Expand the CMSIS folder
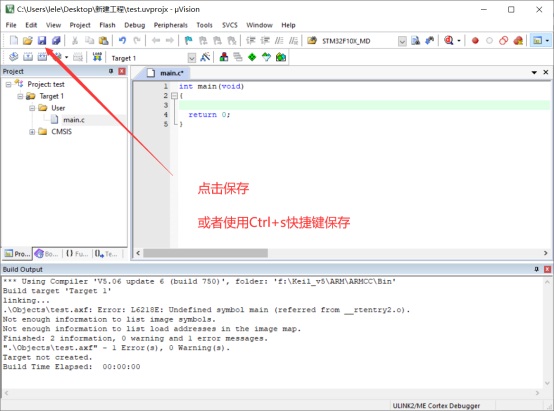 [32, 132]
